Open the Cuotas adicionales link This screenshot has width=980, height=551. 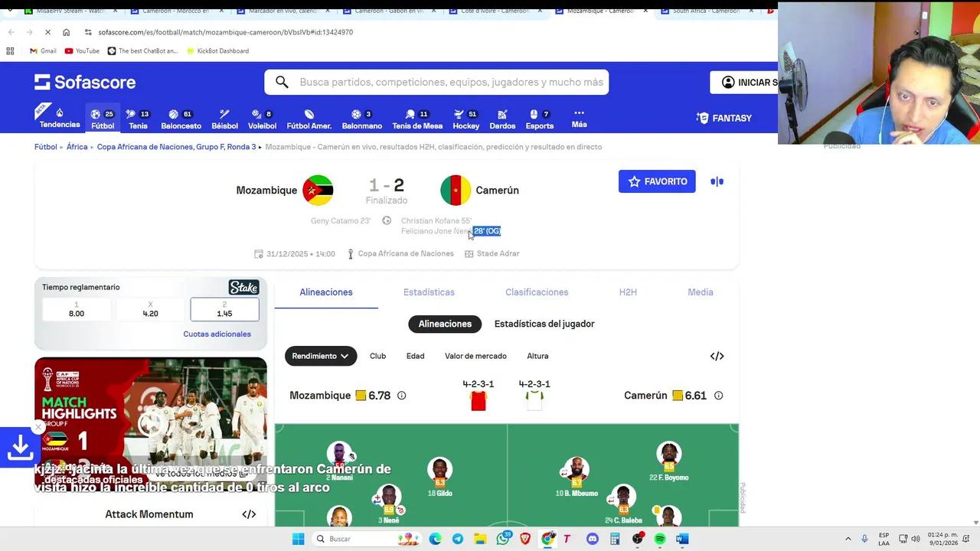(217, 334)
